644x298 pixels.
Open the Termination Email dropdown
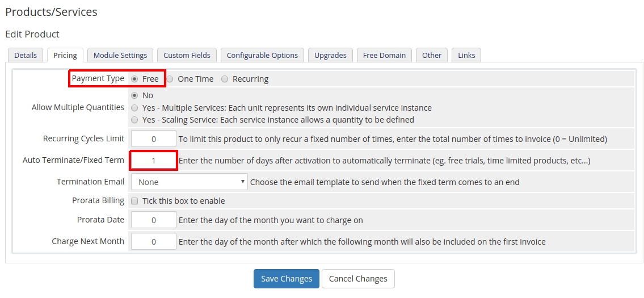coord(190,182)
